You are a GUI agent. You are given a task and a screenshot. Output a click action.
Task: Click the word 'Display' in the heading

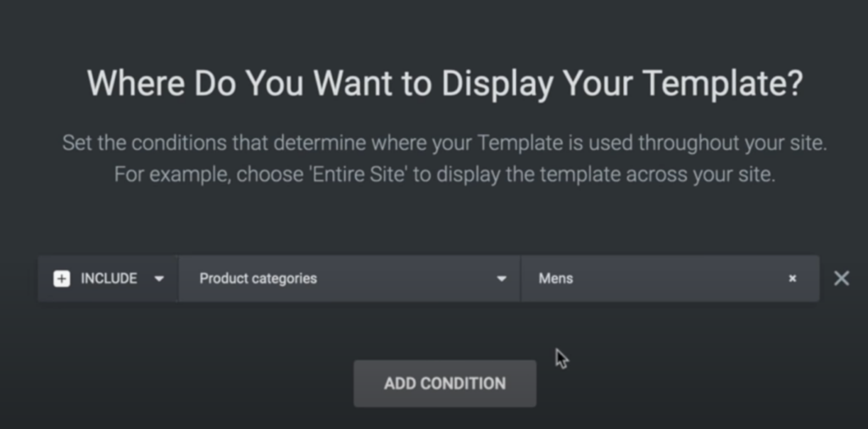pyautogui.click(x=497, y=84)
